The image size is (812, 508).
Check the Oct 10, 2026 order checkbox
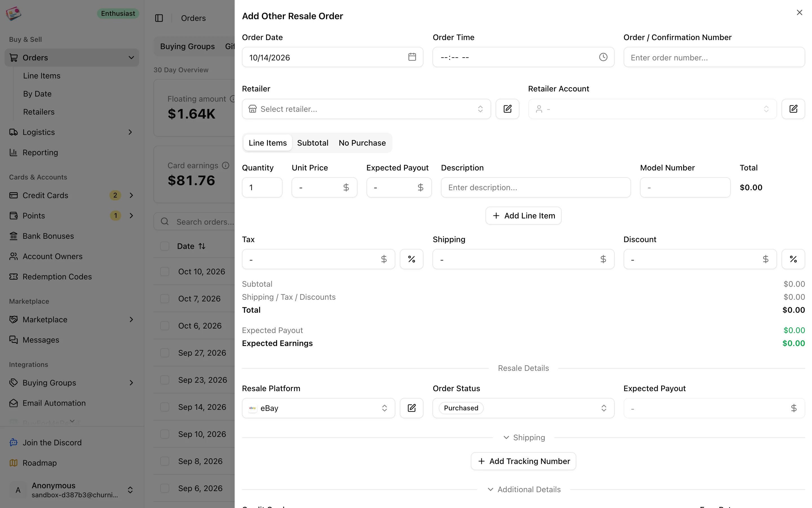165,271
